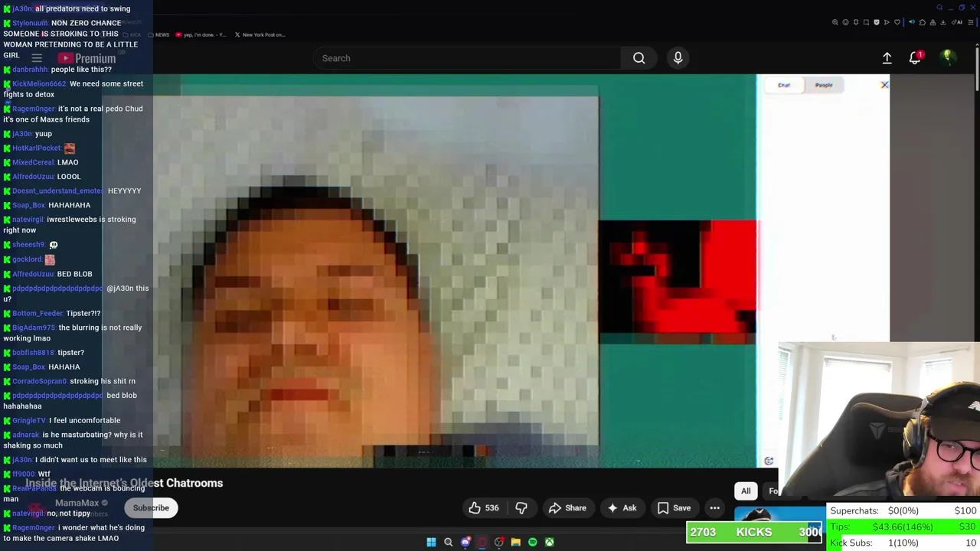Click the pin icon in browser toolbar

(x=856, y=22)
